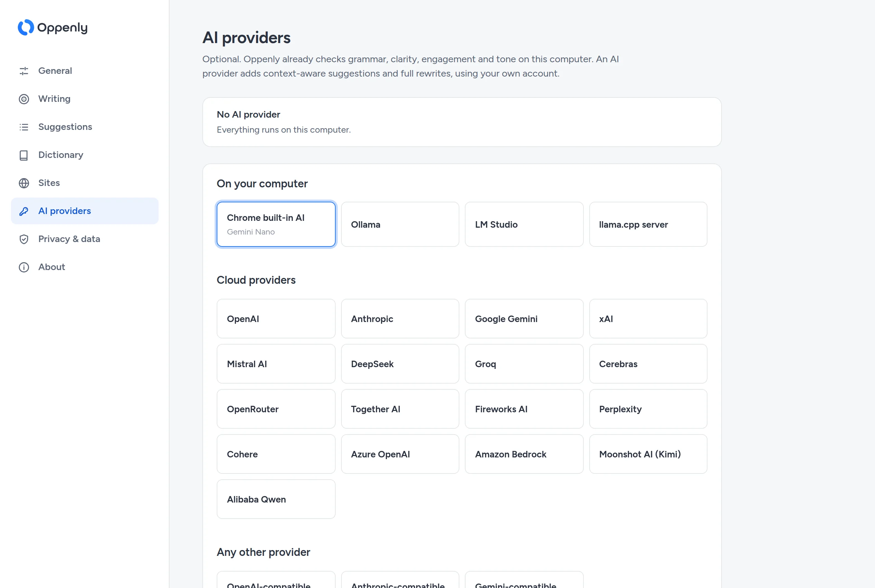Click the General sliders icon
The image size is (875, 588).
click(24, 71)
